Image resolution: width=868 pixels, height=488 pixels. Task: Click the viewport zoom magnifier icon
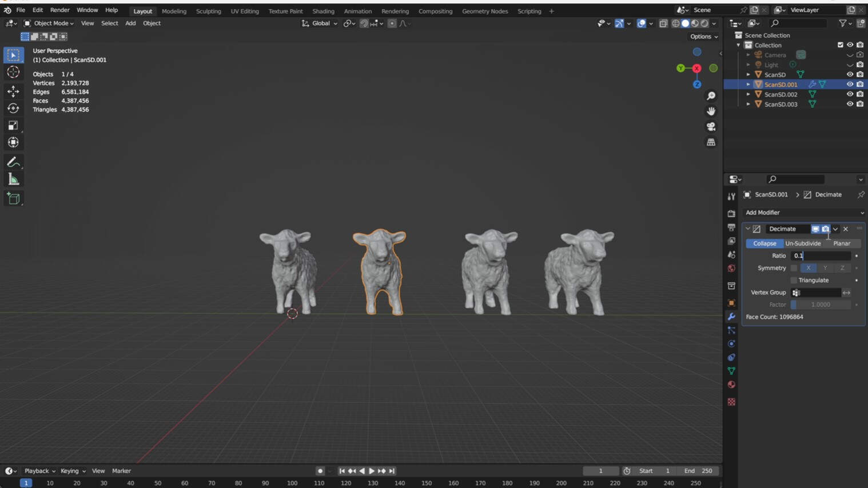(x=711, y=96)
